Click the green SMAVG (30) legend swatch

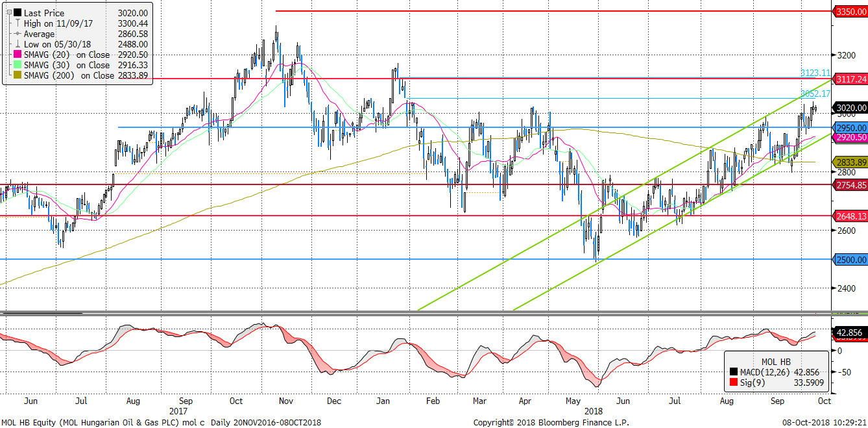[17, 65]
